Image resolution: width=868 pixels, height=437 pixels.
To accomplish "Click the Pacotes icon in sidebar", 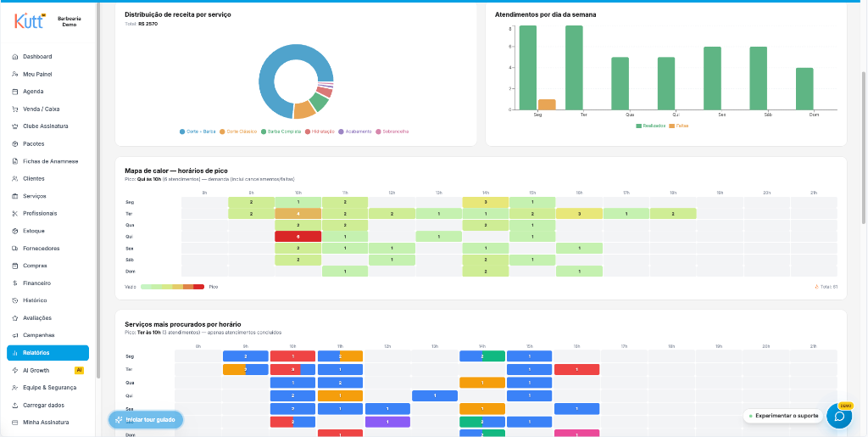I will (15, 144).
